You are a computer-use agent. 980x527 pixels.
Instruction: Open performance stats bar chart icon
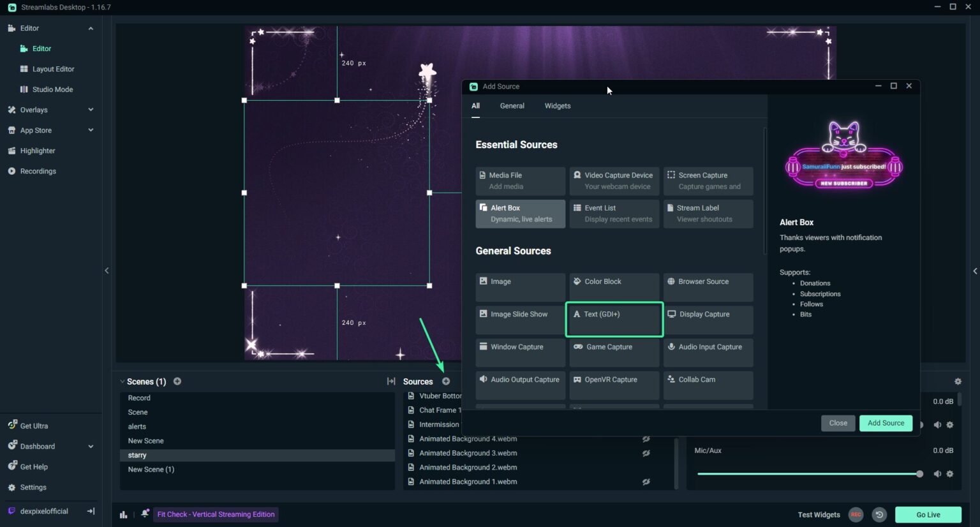pos(123,515)
